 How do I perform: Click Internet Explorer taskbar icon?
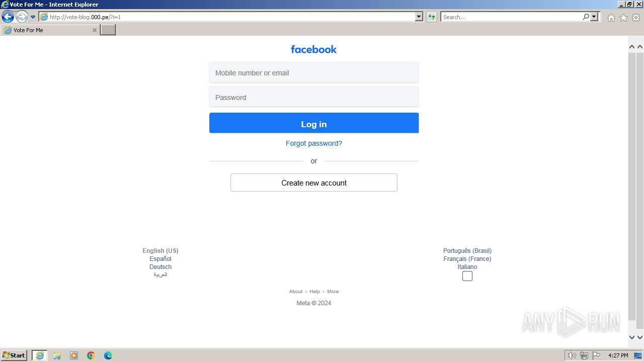click(40, 355)
